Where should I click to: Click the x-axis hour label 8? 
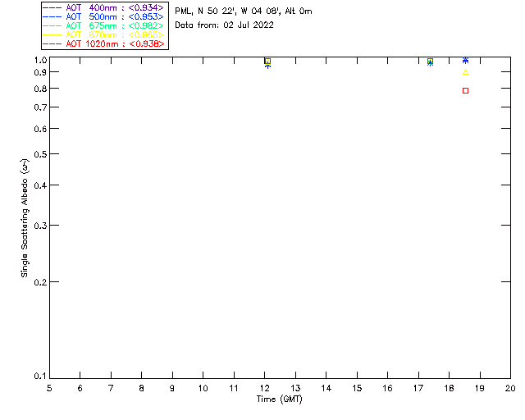click(142, 388)
